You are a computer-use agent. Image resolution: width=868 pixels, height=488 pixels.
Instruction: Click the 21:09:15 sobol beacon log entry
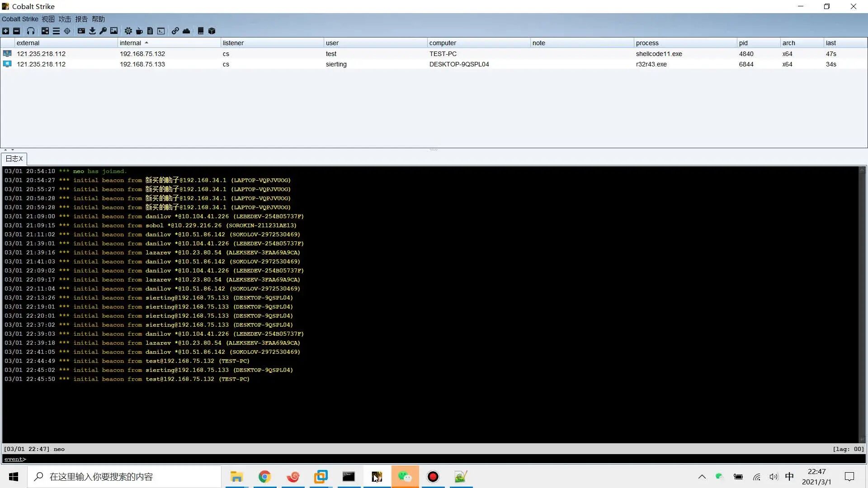pyautogui.click(x=151, y=225)
